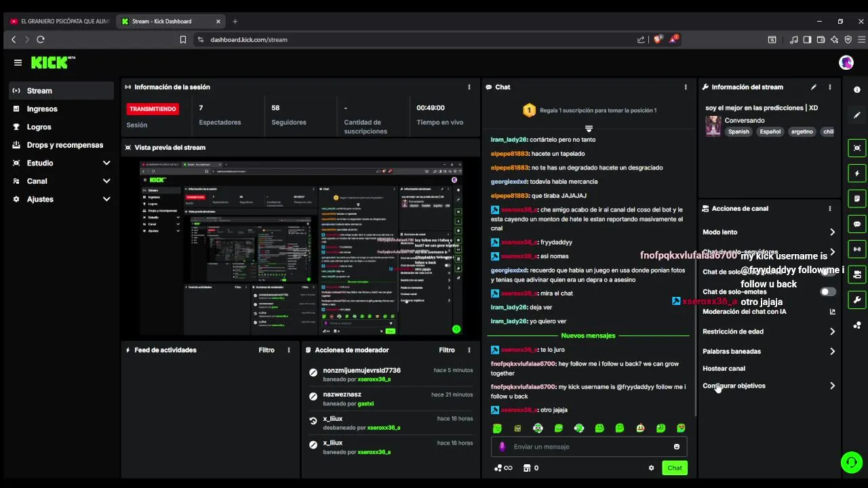Open Acciones de moderador options menu
The width and height of the screenshot is (868, 488).
tap(469, 350)
